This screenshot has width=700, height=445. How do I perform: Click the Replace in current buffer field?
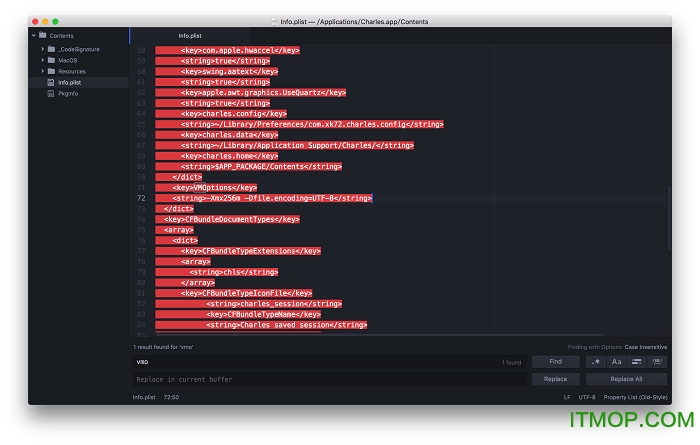[330, 379]
